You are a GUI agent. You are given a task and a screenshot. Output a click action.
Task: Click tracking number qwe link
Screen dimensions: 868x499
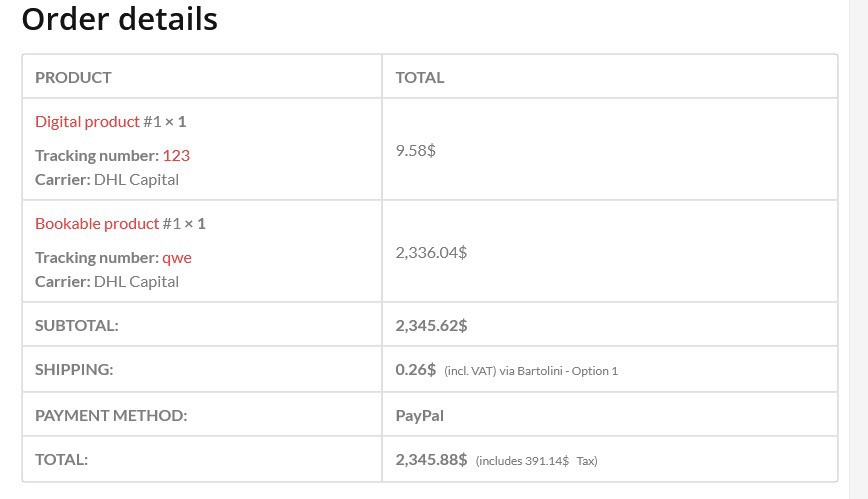tap(177, 257)
